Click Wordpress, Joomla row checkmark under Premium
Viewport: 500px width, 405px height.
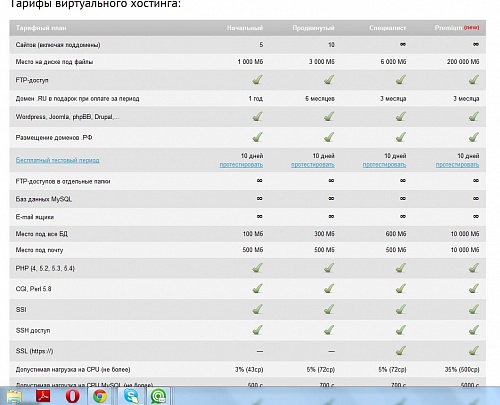pos(474,116)
